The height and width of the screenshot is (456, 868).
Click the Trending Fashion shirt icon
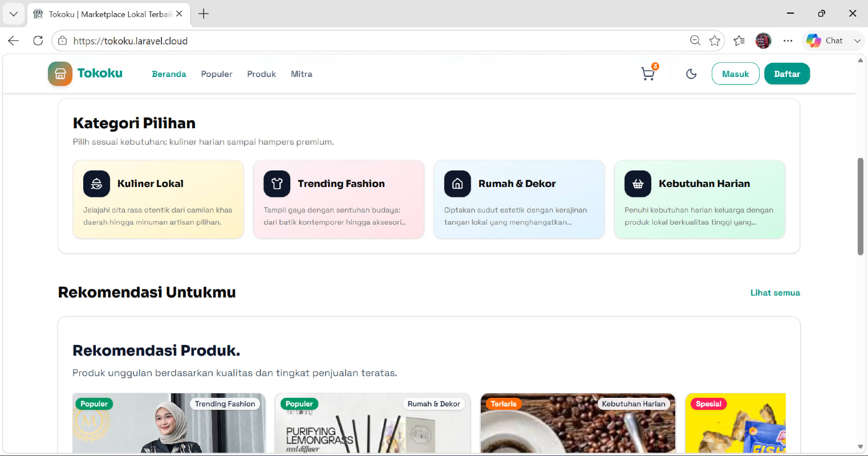pyautogui.click(x=277, y=184)
